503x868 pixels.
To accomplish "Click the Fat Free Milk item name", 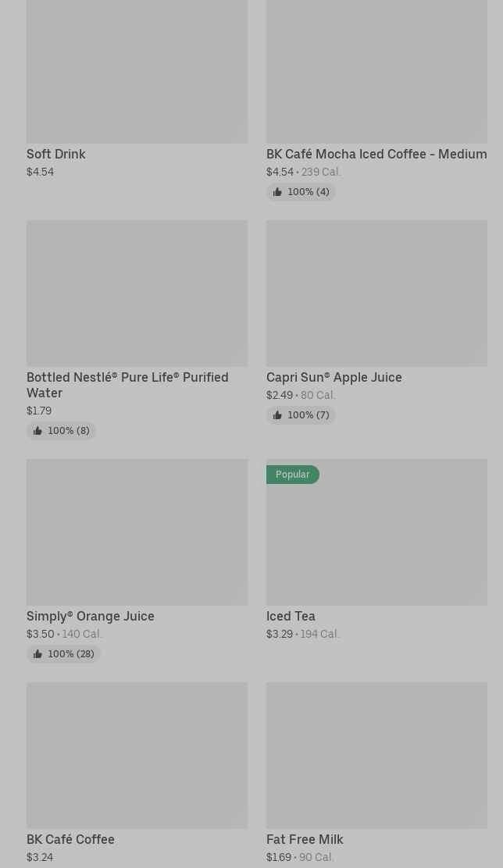I will tap(305, 839).
